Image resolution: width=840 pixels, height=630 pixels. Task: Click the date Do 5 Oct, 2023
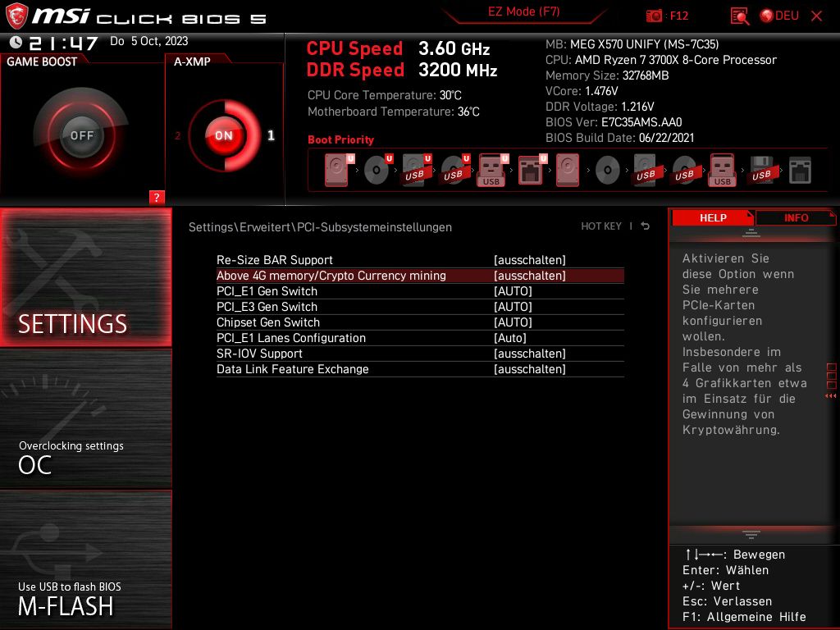pos(149,41)
